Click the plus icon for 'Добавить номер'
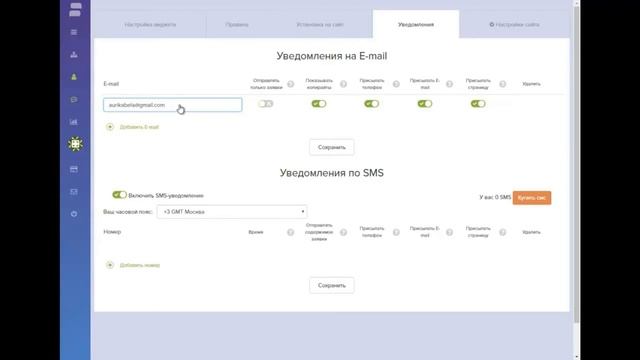 coord(110,265)
